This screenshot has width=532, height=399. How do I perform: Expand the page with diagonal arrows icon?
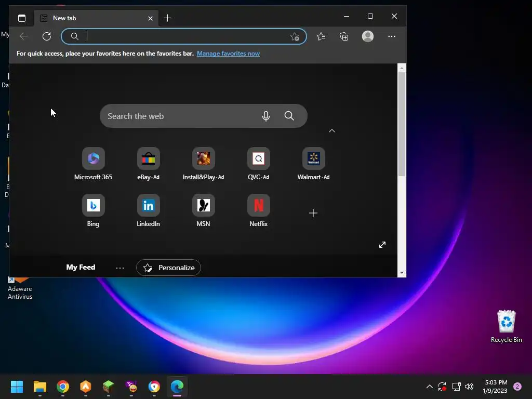[x=382, y=245]
